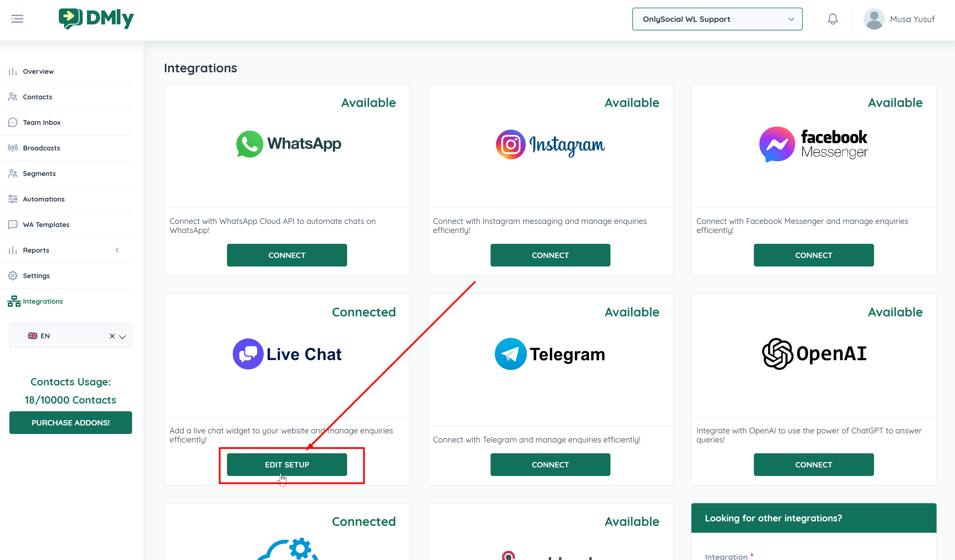
Task: Click the Telegram logo thumbnail
Action: (x=550, y=354)
